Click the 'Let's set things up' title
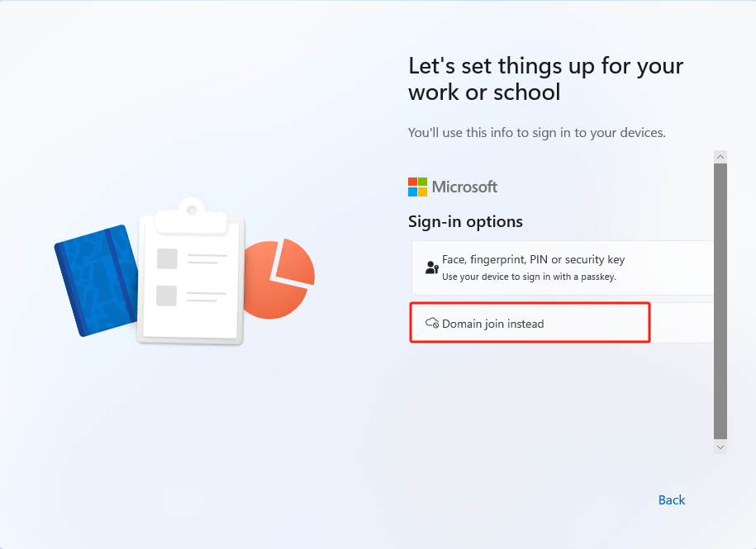This screenshot has height=549, width=756. (x=546, y=79)
